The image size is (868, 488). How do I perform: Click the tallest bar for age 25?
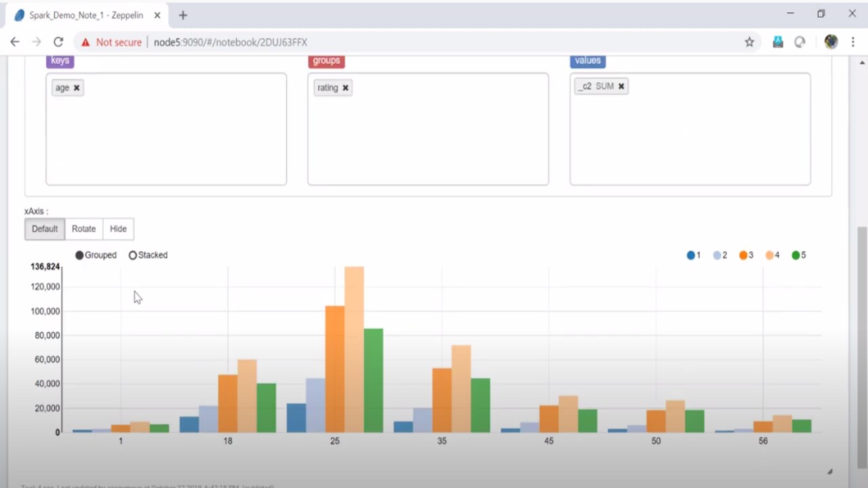354,349
